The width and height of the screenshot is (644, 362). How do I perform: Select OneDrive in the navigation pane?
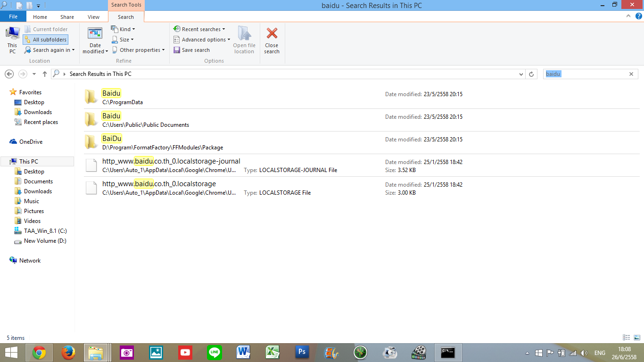pos(31,142)
